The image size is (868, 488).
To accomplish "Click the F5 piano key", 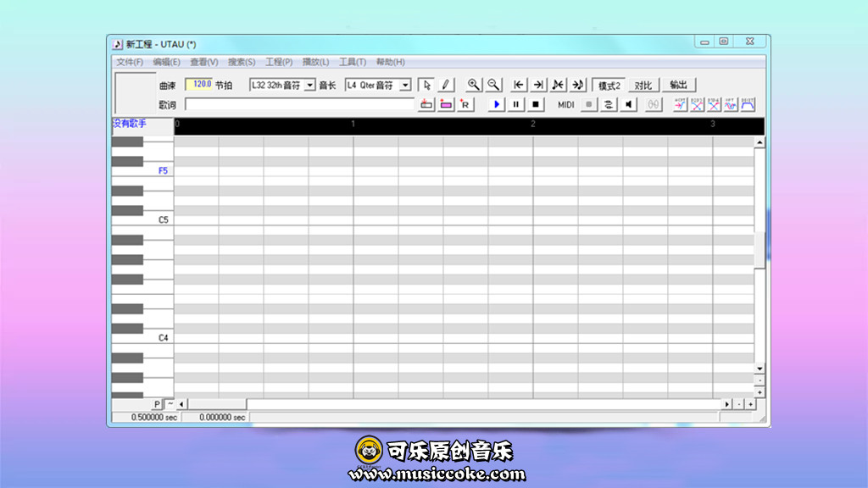I will point(142,171).
